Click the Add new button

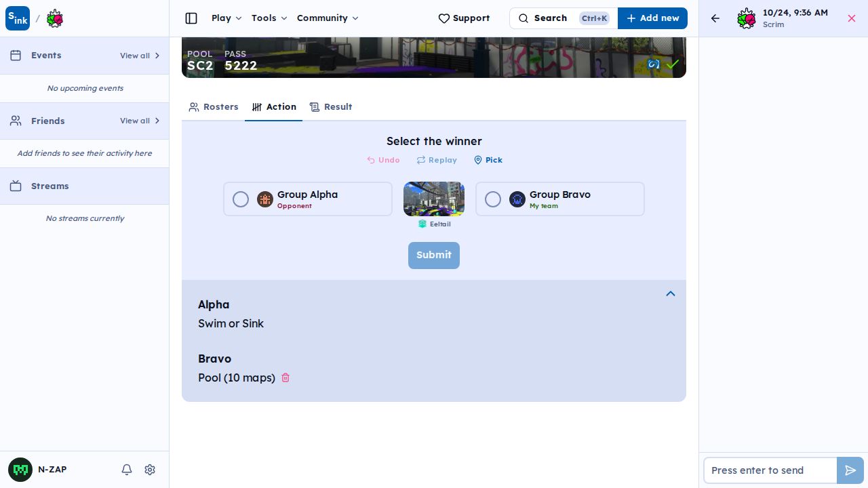(x=652, y=18)
